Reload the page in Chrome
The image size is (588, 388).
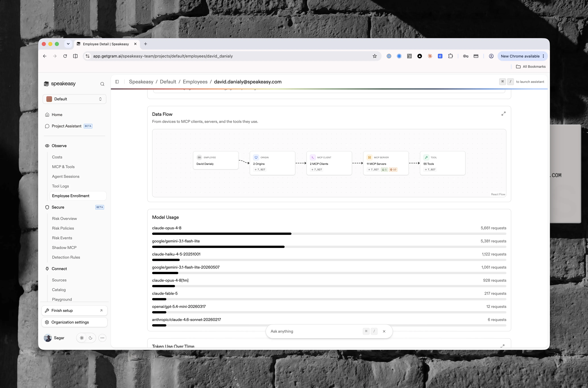pyautogui.click(x=65, y=56)
